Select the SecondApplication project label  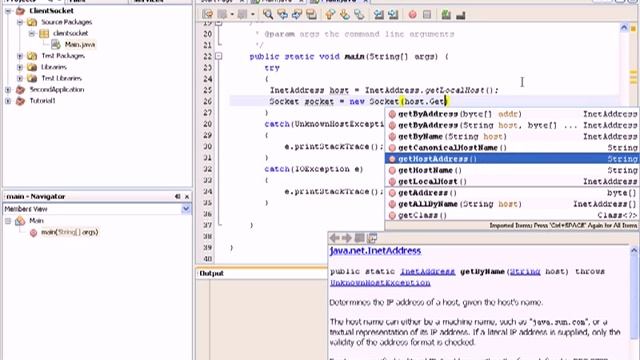point(57,89)
